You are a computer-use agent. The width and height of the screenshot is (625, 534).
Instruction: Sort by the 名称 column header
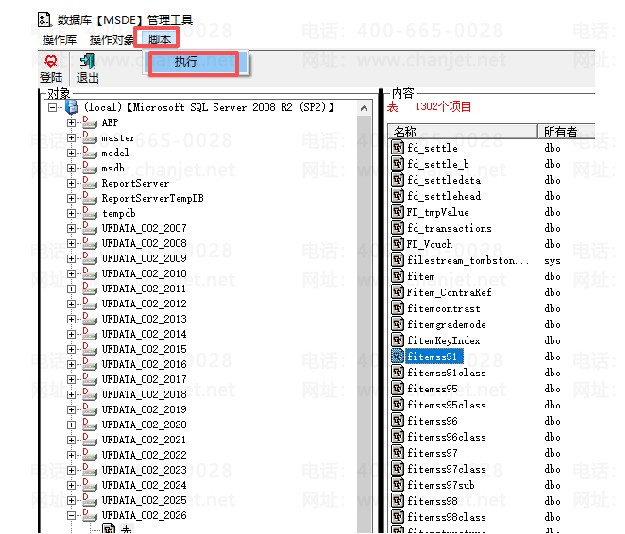[x=462, y=131]
